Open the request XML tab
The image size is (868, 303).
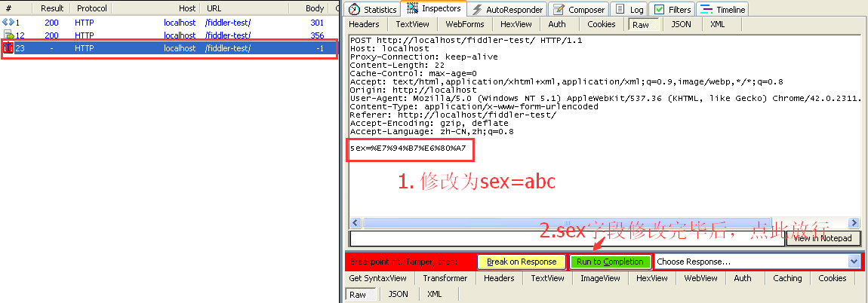coord(718,24)
